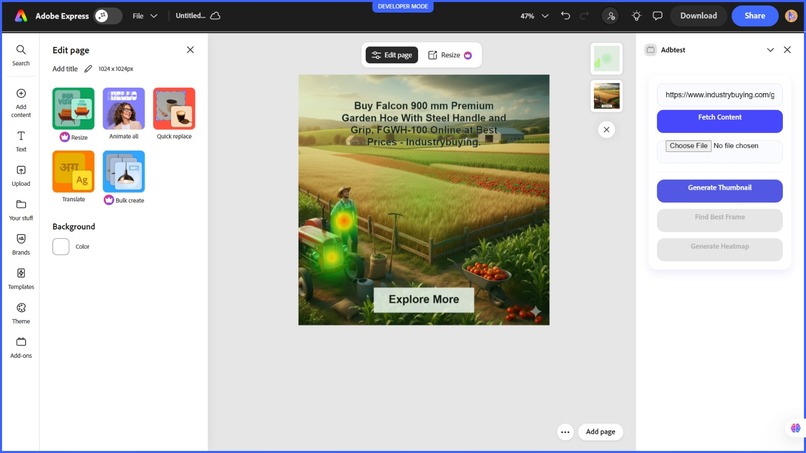Click the Generate Heatmap button
This screenshot has height=453, width=806.
[720, 249]
